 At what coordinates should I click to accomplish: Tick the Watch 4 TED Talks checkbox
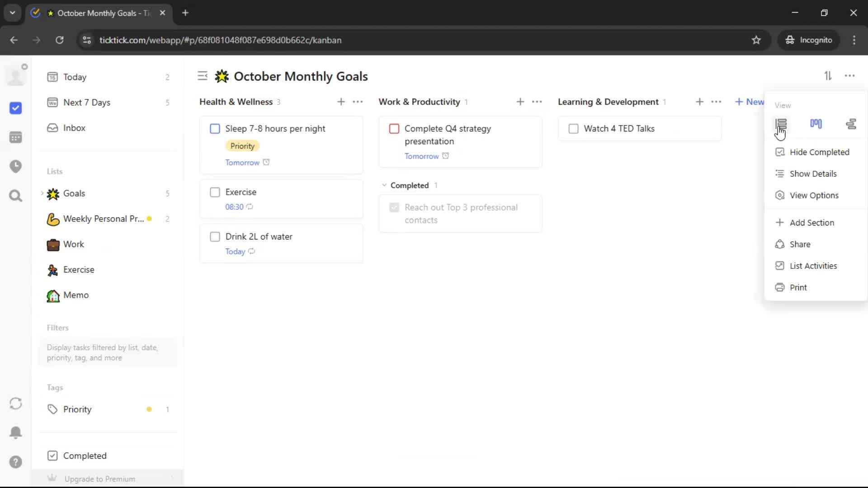[573, 129]
